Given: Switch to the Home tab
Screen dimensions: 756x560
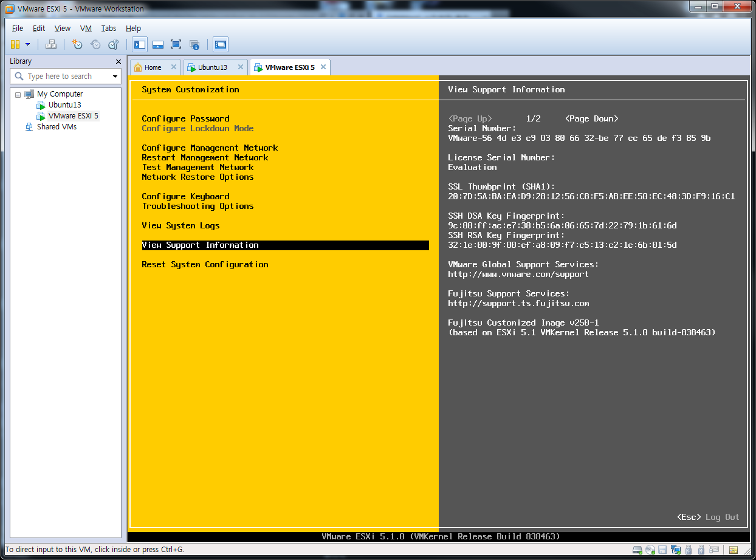Looking at the screenshot, I should click(x=153, y=67).
